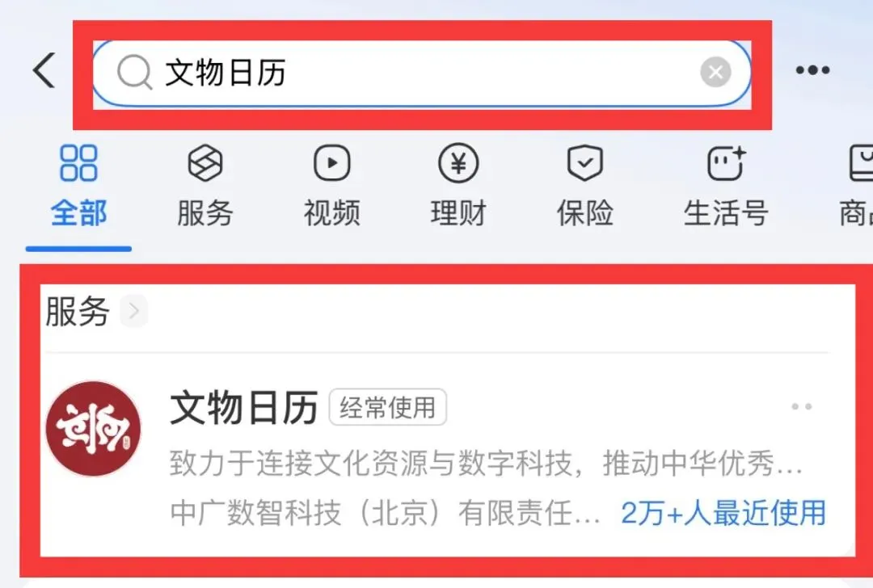Image resolution: width=873 pixels, height=588 pixels.
Task: Open the two-dot options for 文物日历 result
Action: [x=802, y=406]
